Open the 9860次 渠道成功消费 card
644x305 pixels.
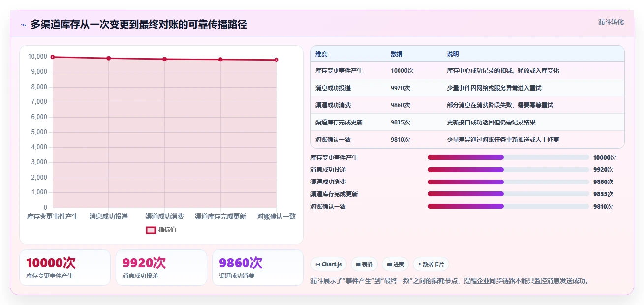(258, 268)
